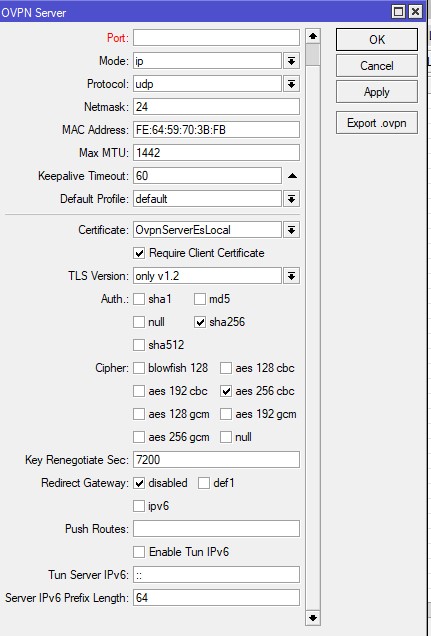Screen dimensions: 431x636
Task: Click the Key Renegotiate Sec field
Action: tap(216, 460)
